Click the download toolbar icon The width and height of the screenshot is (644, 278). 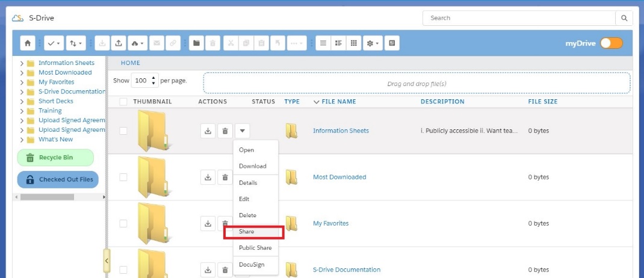(102, 43)
